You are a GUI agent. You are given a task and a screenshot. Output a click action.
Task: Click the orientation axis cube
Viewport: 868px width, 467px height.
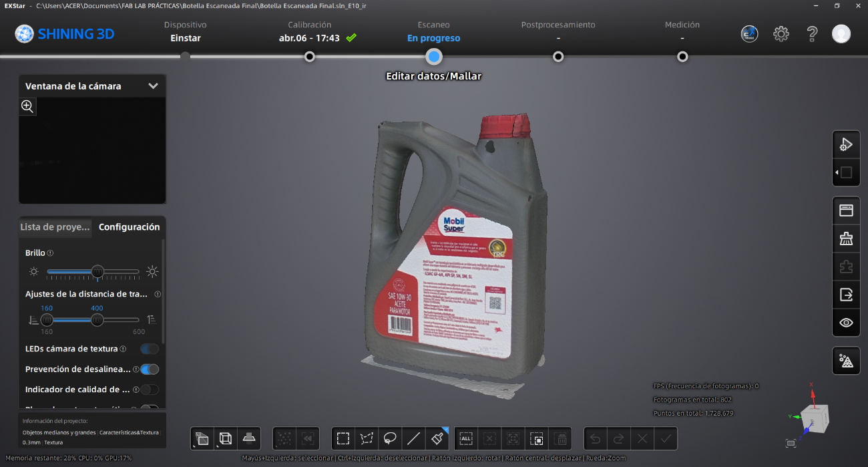pos(816,418)
